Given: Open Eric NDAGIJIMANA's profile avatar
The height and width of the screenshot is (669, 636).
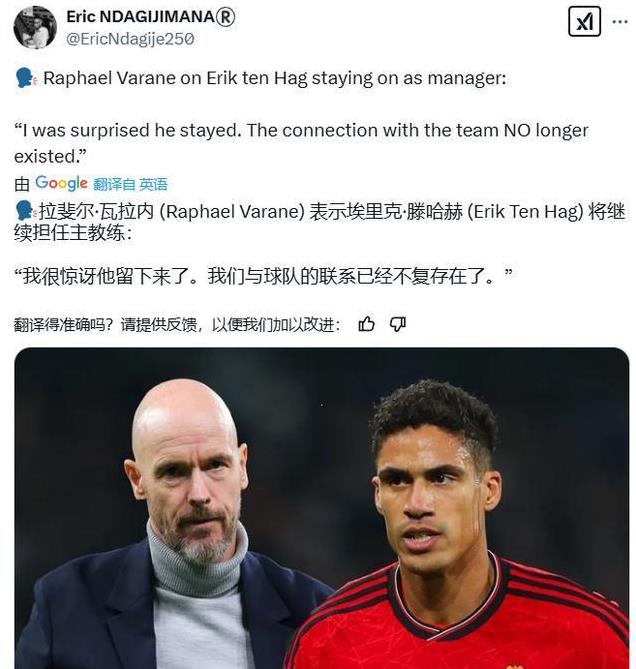Looking at the screenshot, I should (x=35, y=27).
